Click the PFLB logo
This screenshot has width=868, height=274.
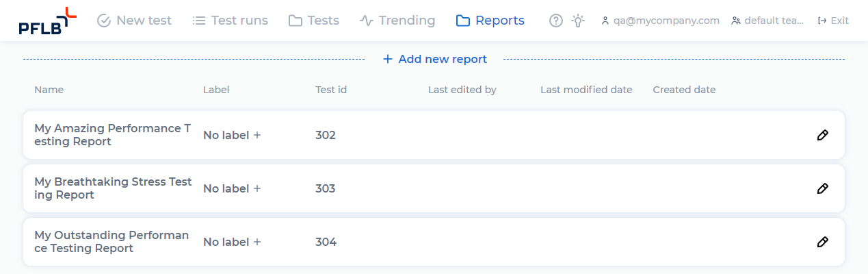pyautogui.click(x=47, y=21)
